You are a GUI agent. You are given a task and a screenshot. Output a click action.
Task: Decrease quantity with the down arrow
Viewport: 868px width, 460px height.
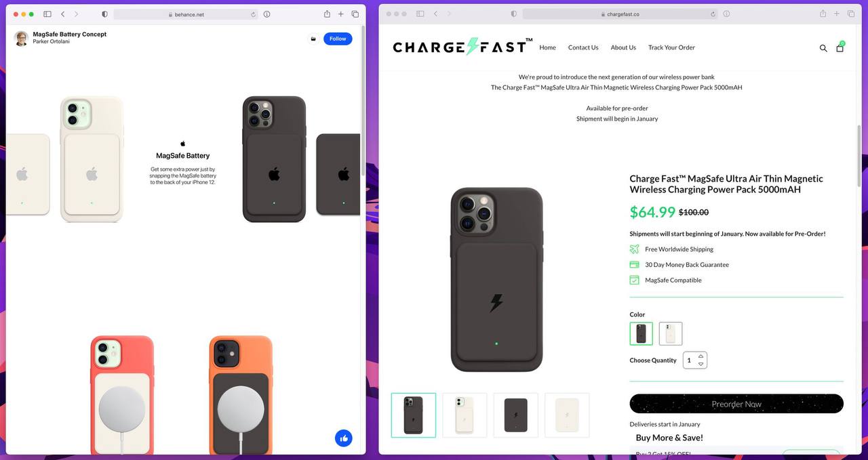tap(701, 364)
